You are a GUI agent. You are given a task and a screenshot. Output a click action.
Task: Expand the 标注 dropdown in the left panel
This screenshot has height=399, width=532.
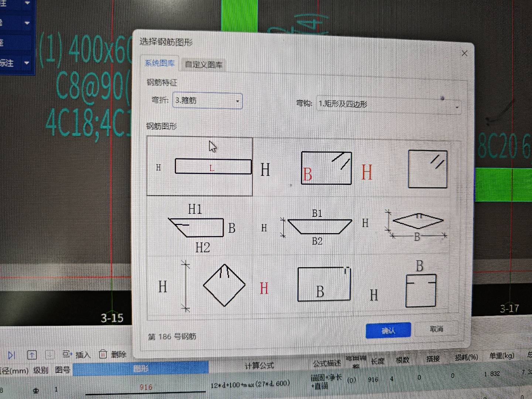tap(27, 63)
